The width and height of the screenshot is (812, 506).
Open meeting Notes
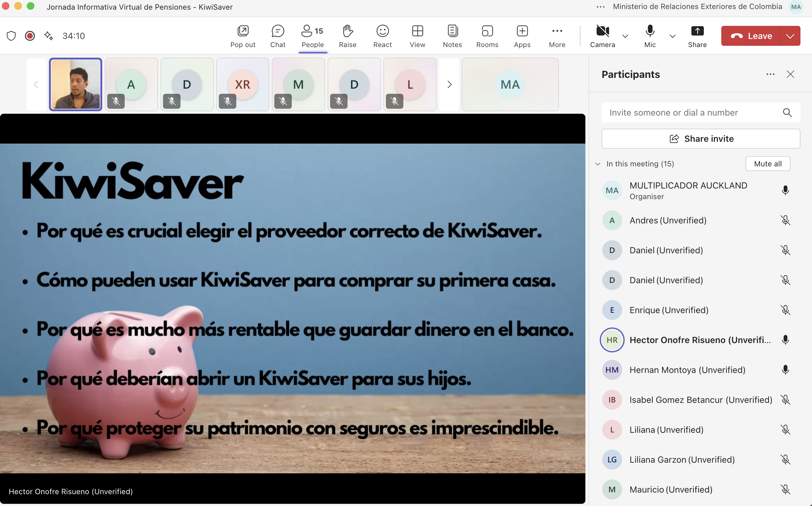[452, 36]
